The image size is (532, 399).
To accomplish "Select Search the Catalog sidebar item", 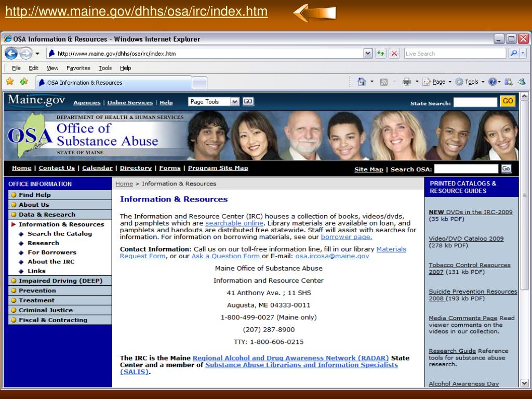I will coord(60,234).
